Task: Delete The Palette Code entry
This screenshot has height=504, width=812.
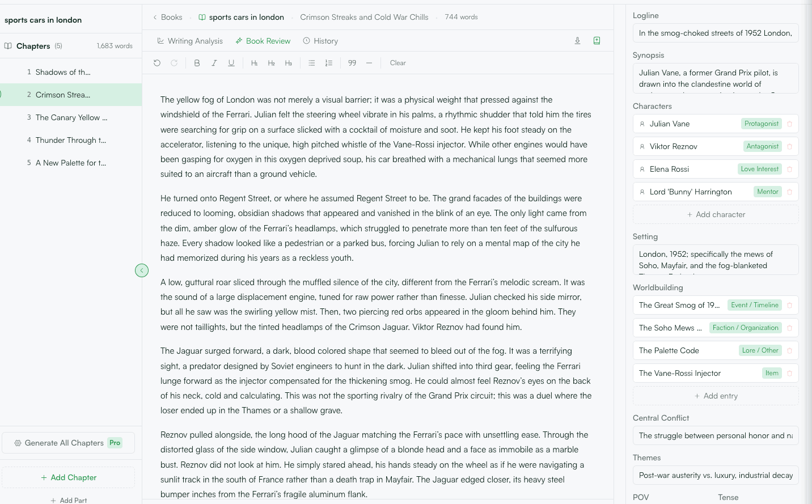Action: click(789, 350)
